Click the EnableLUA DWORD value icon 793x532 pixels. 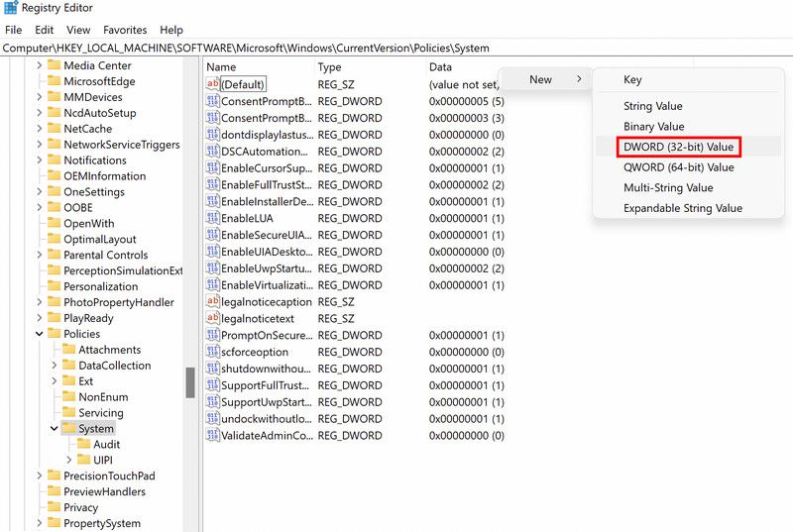(x=212, y=218)
